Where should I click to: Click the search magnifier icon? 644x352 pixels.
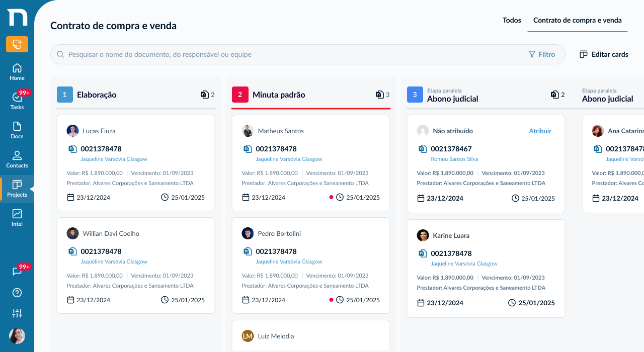(x=60, y=54)
